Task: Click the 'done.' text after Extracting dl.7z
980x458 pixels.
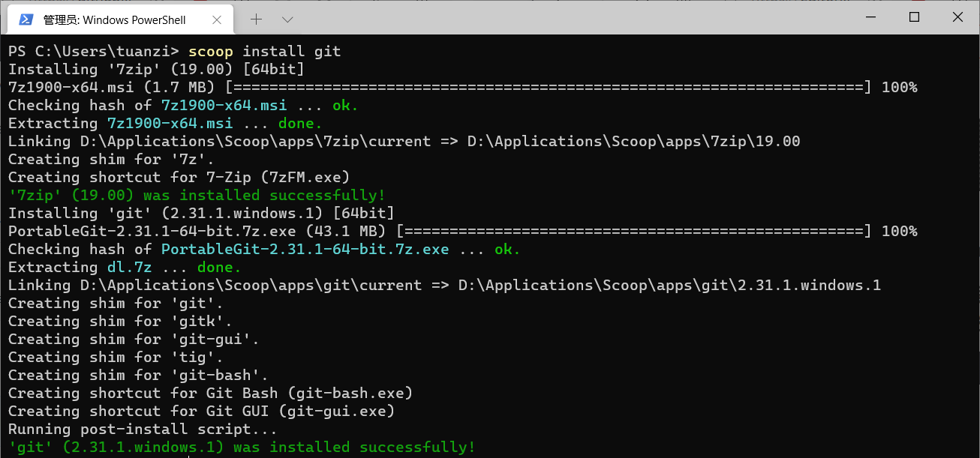Action: point(218,267)
